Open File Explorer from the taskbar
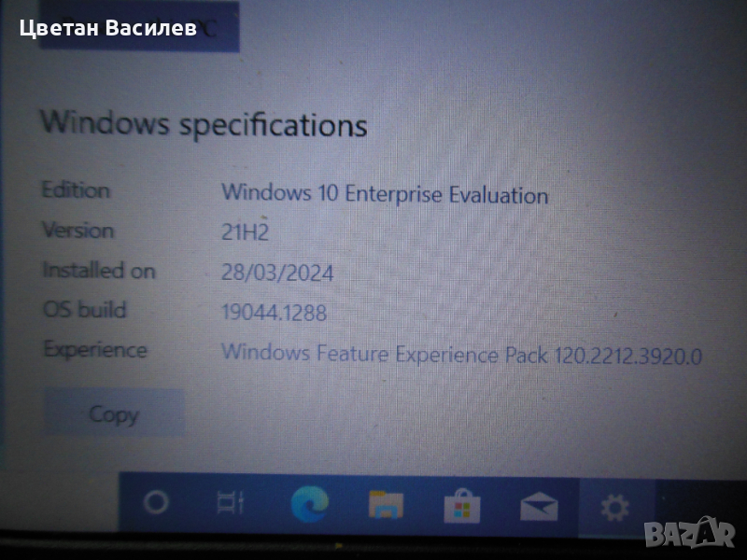Image resolution: width=747 pixels, height=560 pixels. coord(386,505)
